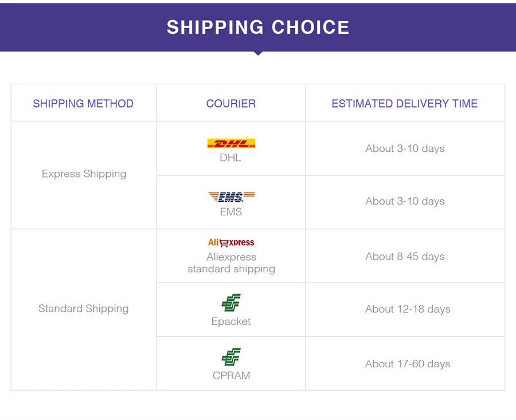Click the EMS text label
The image size is (516, 420).
pyautogui.click(x=231, y=212)
